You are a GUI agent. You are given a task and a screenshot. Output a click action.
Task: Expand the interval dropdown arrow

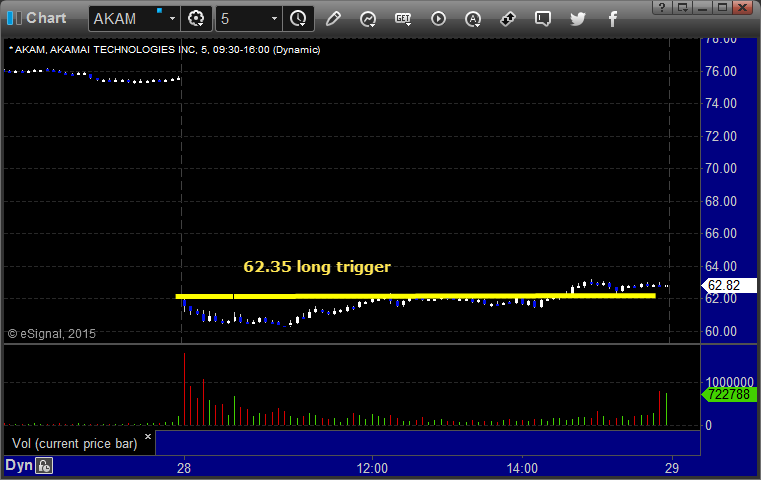pos(274,19)
